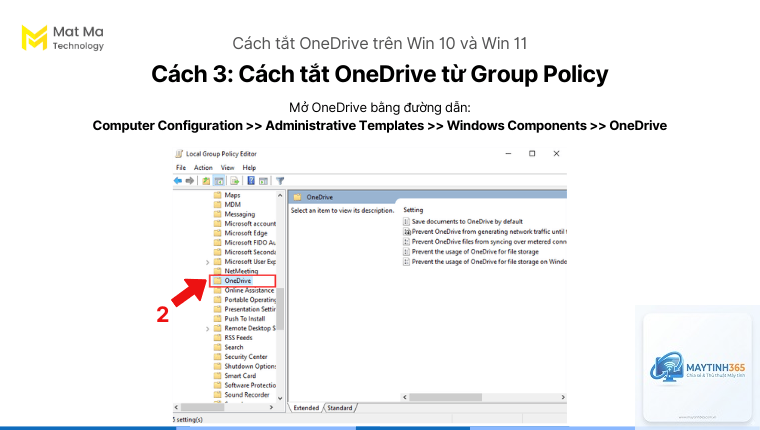760x430 pixels.
Task: Click the RSS Feeds folder icon
Action: (x=218, y=337)
